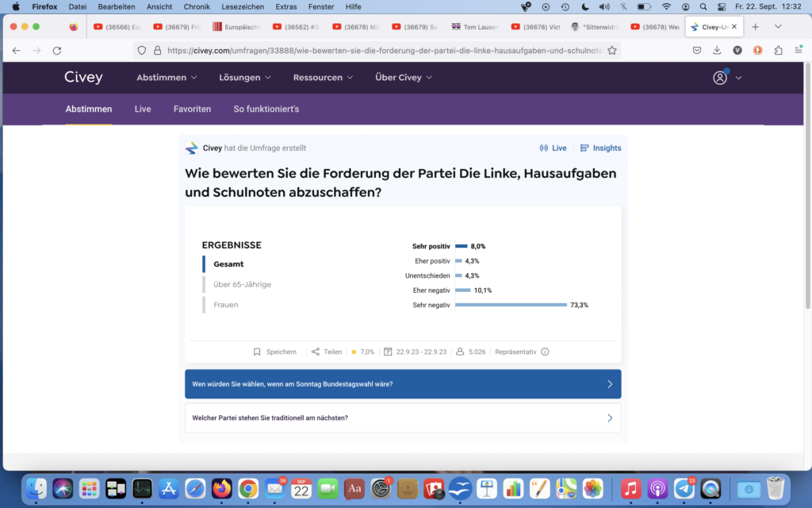This screenshot has height=508, width=812.
Task: Click the Speichern bookmark icon
Action: point(257,352)
